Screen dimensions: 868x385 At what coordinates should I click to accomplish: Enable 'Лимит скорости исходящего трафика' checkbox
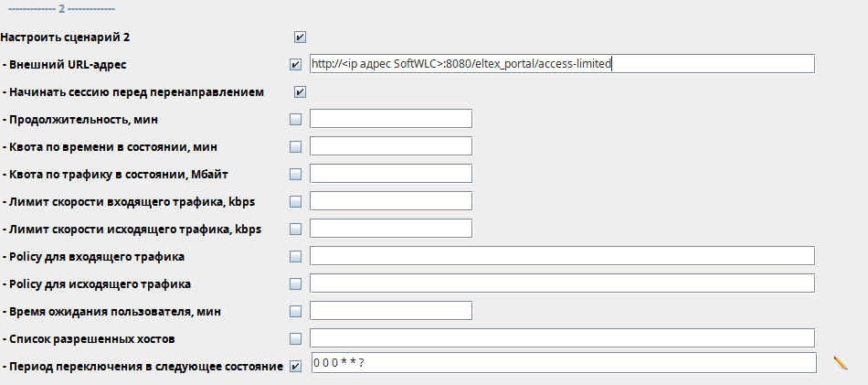click(294, 229)
